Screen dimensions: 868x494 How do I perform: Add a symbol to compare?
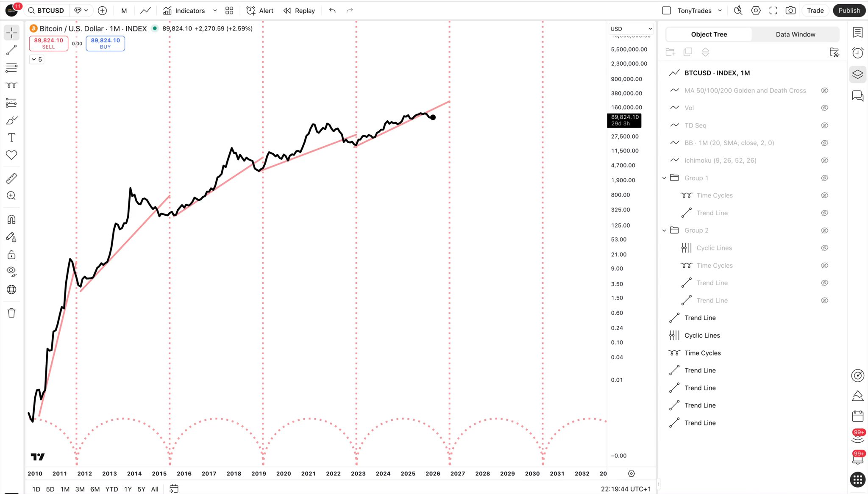pos(102,11)
